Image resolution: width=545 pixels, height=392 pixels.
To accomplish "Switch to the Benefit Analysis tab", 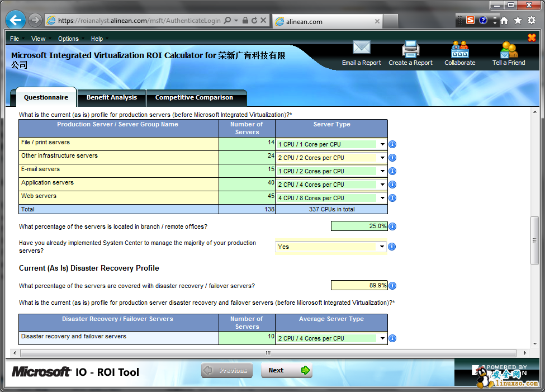I will click(112, 97).
